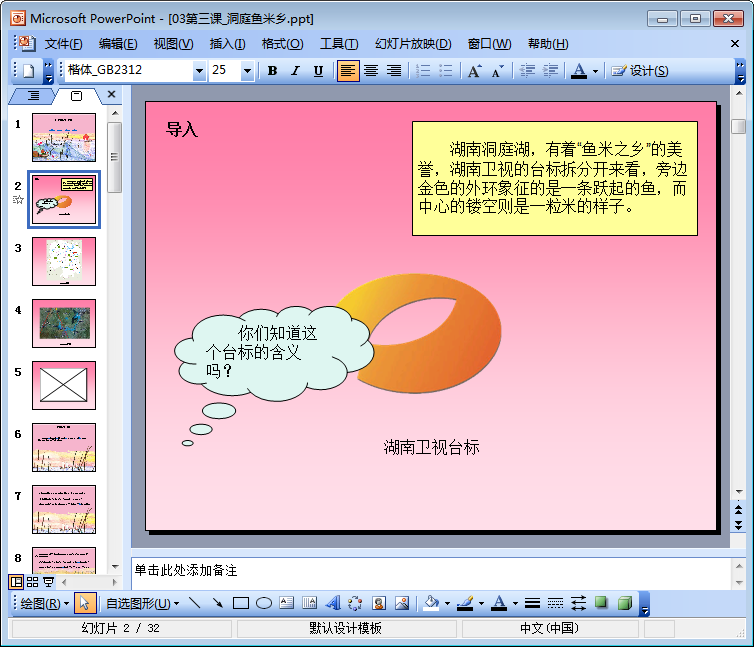Click the New document icon
The height and width of the screenshot is (647, 754).
click(29, 71)
